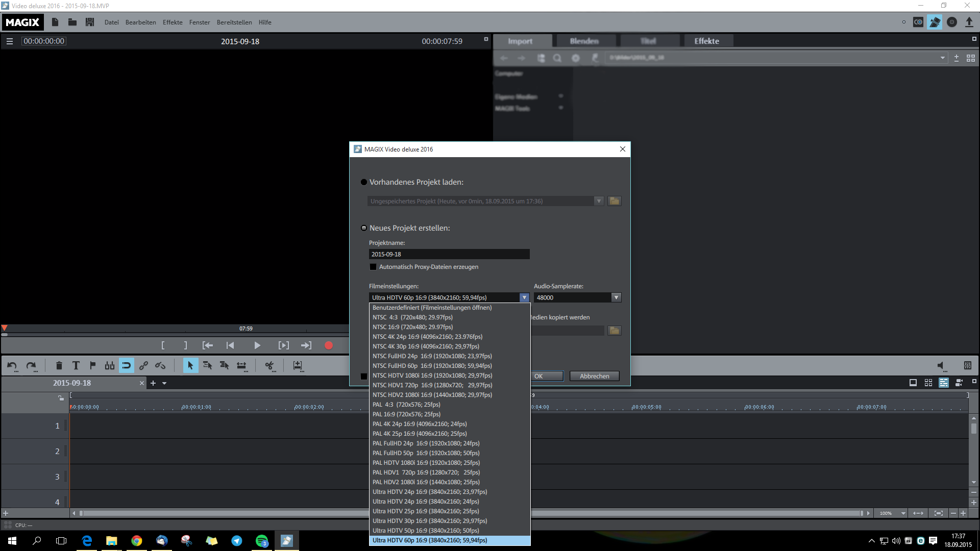Switch to timeline mode icon
980x551 pixels.
click(x=944, y=383)
